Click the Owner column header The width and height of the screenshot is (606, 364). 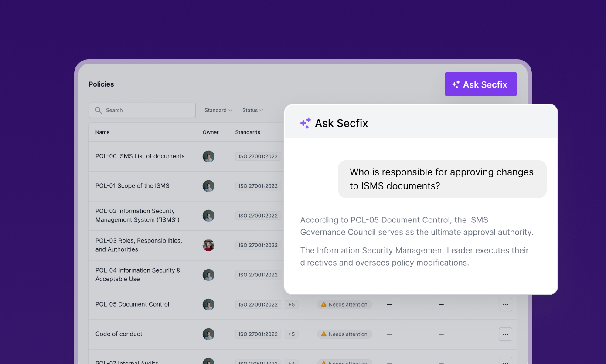211,132
